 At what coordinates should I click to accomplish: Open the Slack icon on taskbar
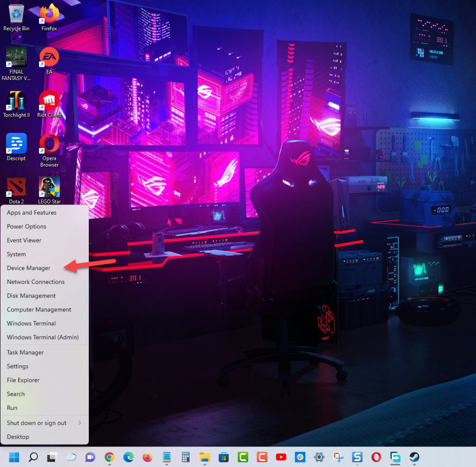click(300, 457)
